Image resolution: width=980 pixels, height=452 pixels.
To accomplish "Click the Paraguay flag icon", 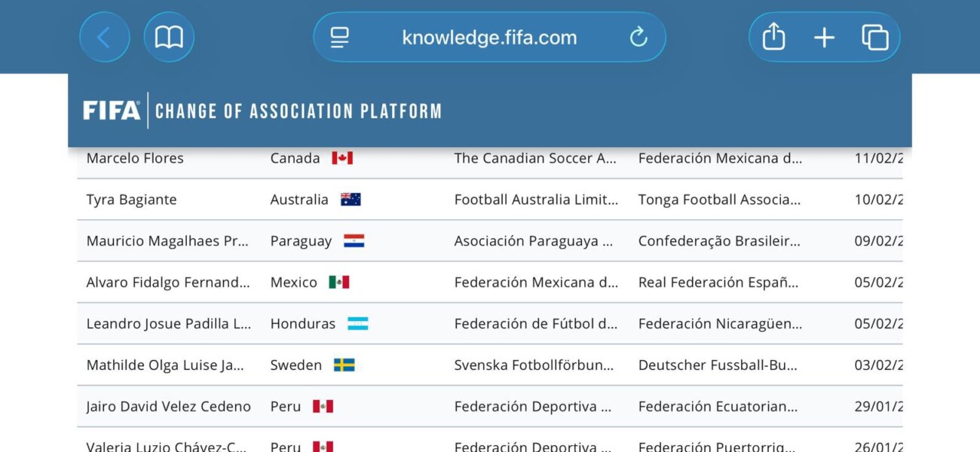I will [x=354, y=241].
